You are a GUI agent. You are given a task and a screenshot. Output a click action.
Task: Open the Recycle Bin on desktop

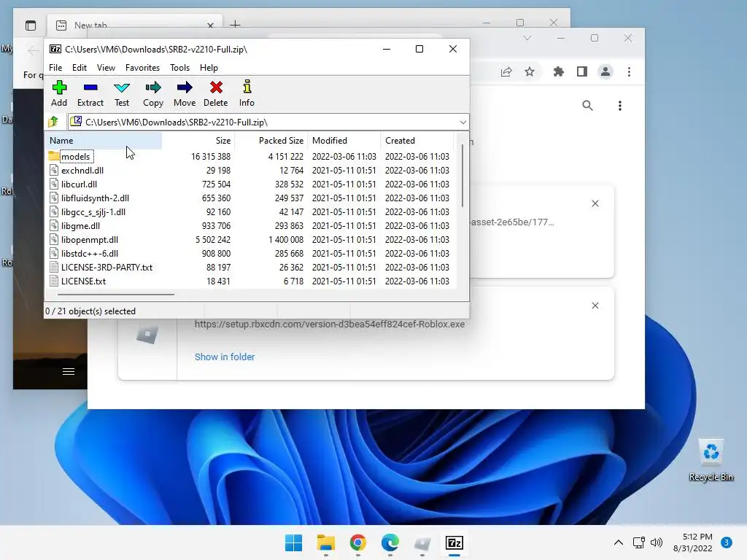pyautogui.click(x=711, y=460)
